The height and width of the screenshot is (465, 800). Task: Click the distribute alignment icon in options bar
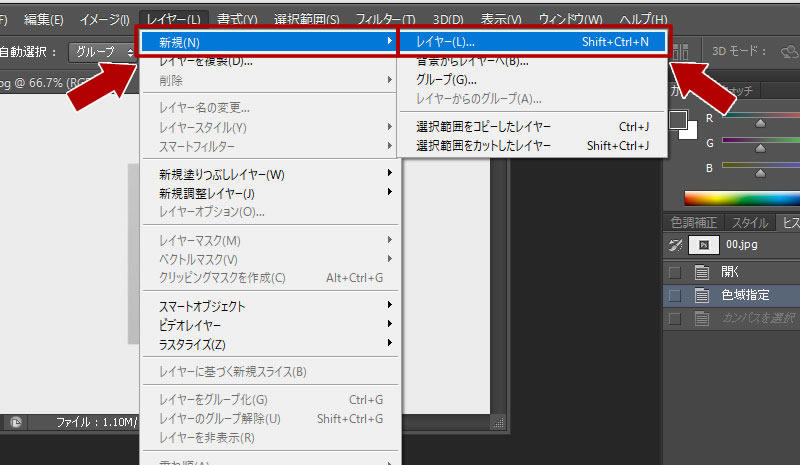pos(681,52)
